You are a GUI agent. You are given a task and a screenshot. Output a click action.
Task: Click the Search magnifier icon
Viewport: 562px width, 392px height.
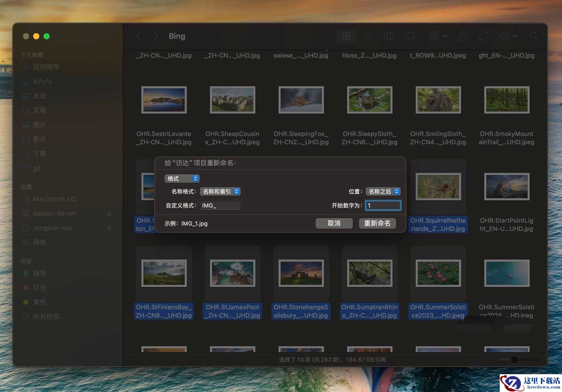[533, 36]
